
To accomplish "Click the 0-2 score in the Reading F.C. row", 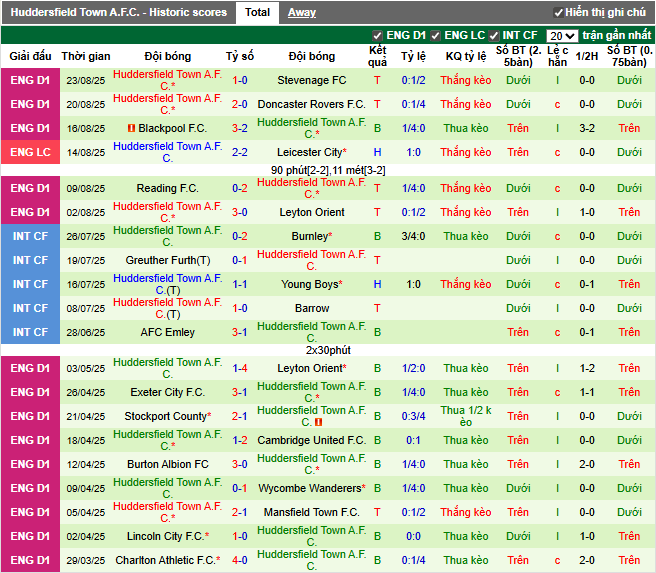I will (x=240, y=188).
